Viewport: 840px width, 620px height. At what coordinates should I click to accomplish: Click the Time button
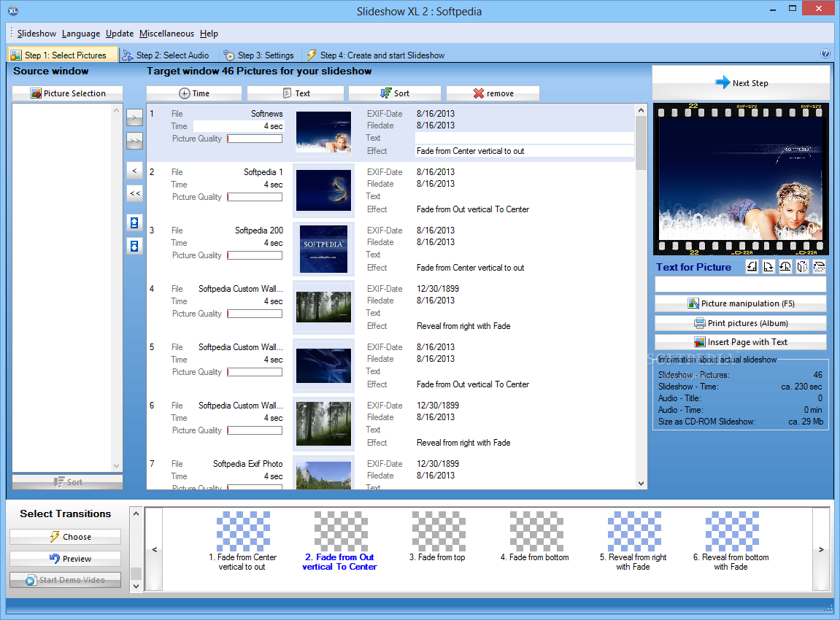(x=194, y=93)
